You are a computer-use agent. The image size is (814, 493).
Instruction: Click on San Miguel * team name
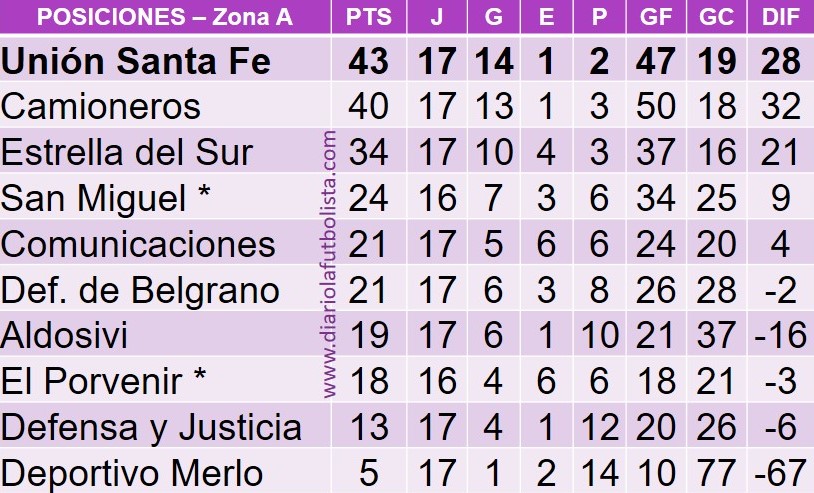pyautogui.click(x=108, y=198)
